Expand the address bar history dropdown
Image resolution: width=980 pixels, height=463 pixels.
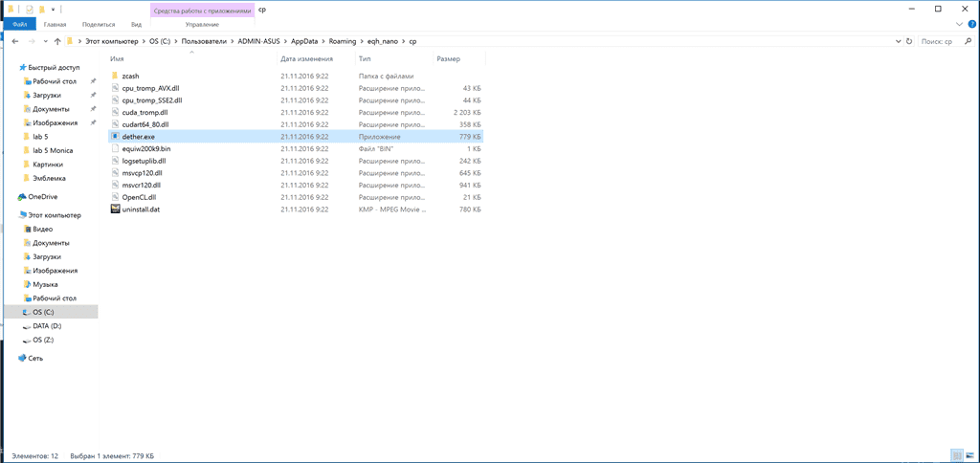coord(896,42)
